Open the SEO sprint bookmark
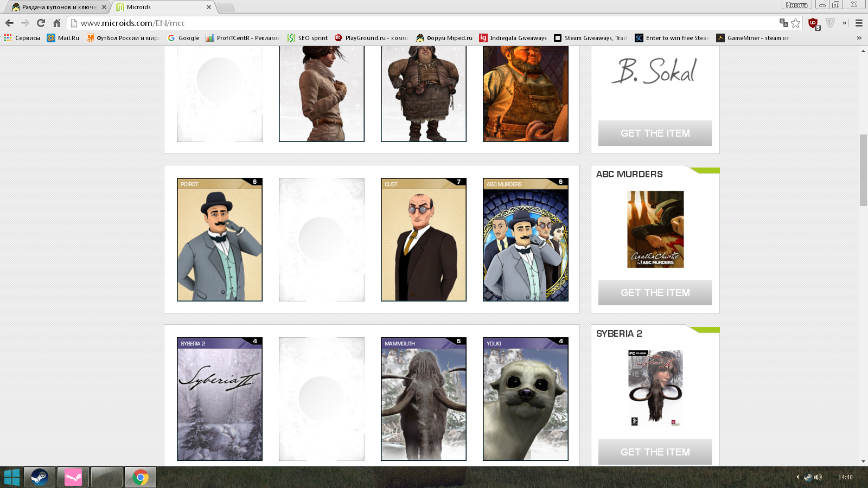Image resolution: width=868 pixels, height=488 pixels. coord(308,38)
